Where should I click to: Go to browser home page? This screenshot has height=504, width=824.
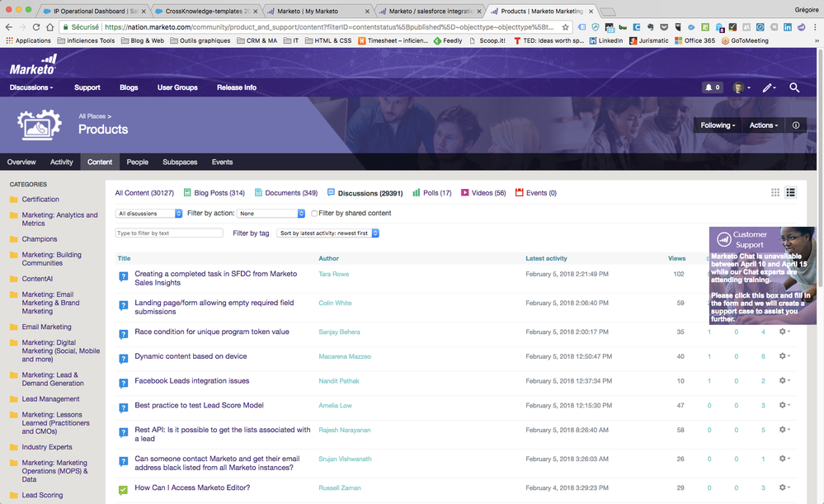(x=50, y=26)
